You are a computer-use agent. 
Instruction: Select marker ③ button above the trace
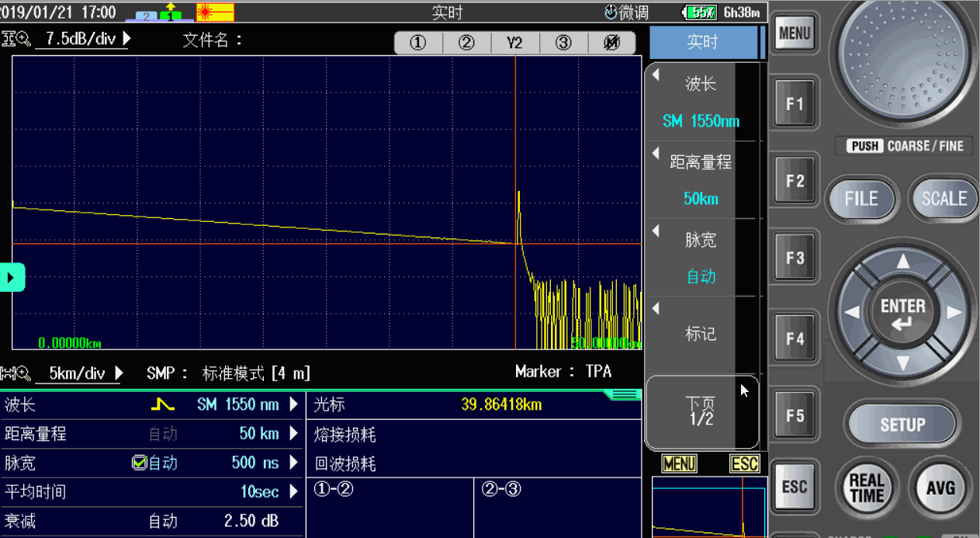pyautogui.click(x=563, y=43)
